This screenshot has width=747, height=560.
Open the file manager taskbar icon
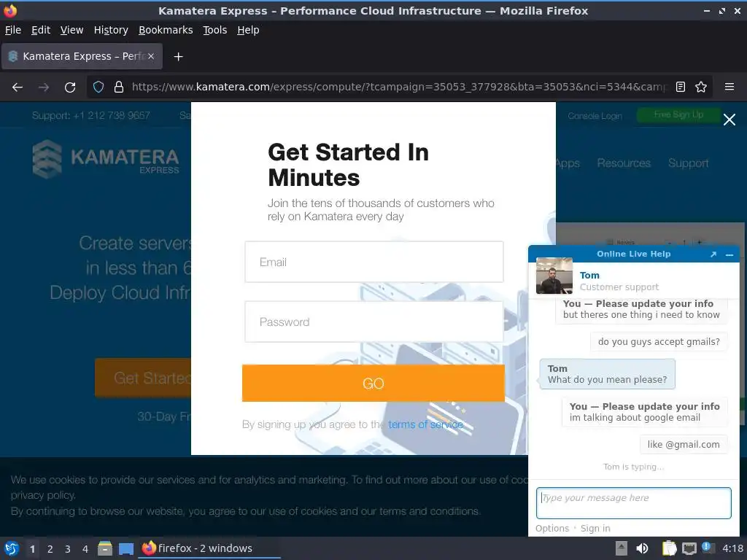point(105,548)
